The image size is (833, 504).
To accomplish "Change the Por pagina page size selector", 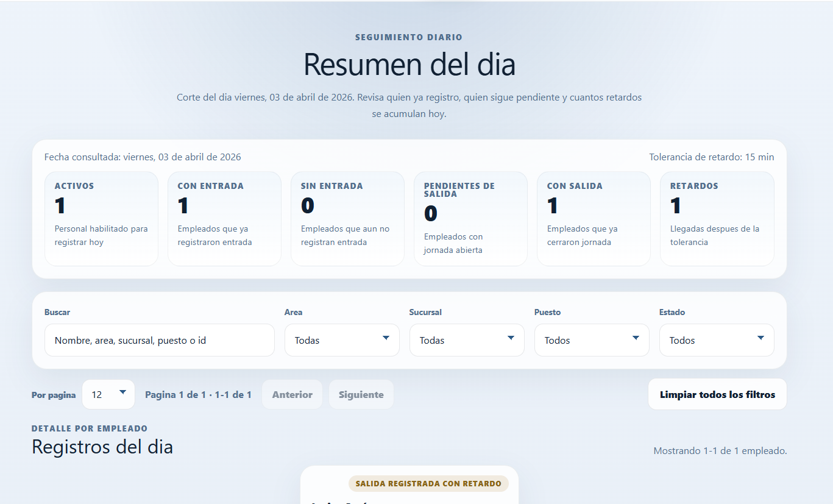I will coord(108,394).
